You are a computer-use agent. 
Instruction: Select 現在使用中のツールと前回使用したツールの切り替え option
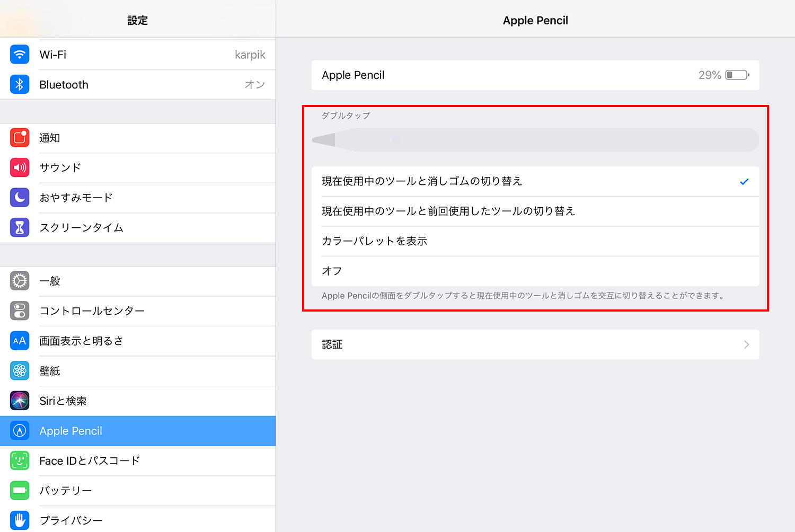point(535,211)
